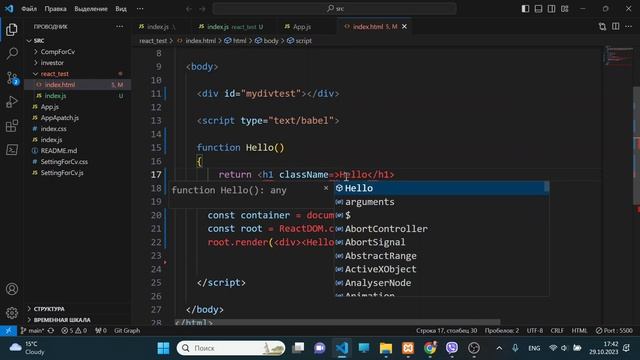Open the menu bar overflow ellipsis
The width and height of the screenshot is (640, 360).
[140, 9]
